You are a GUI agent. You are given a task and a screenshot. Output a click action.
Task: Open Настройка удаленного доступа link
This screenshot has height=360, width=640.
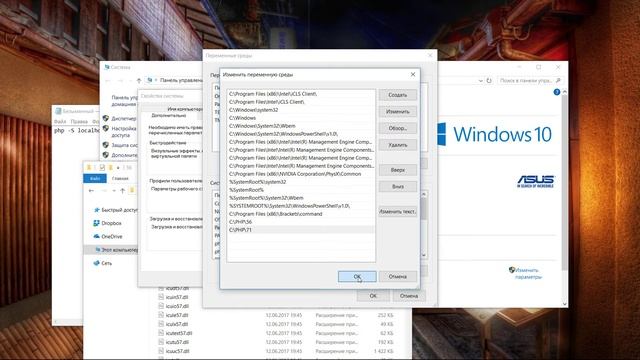[x=123, y=131]
